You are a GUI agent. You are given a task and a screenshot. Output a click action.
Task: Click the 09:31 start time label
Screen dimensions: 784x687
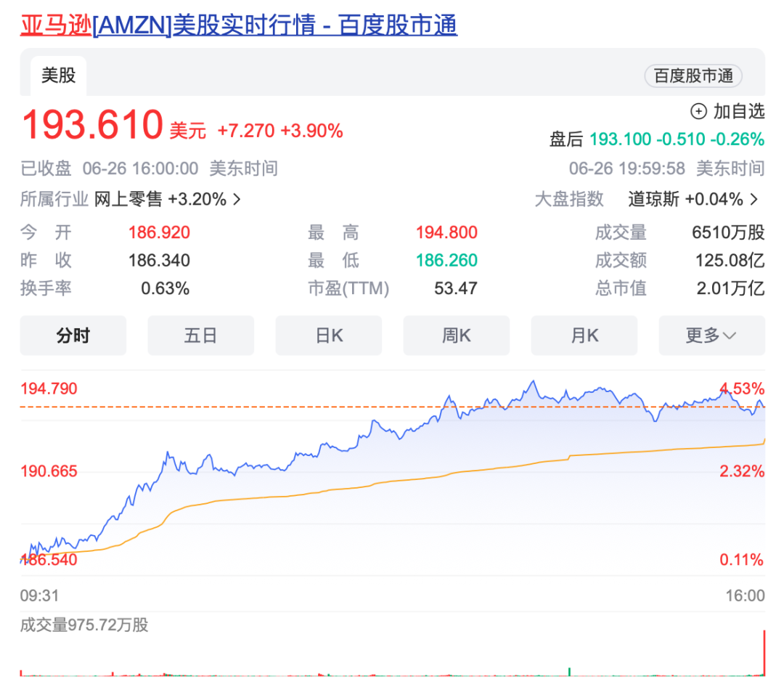pyautogui.click(x=39, y=595)
